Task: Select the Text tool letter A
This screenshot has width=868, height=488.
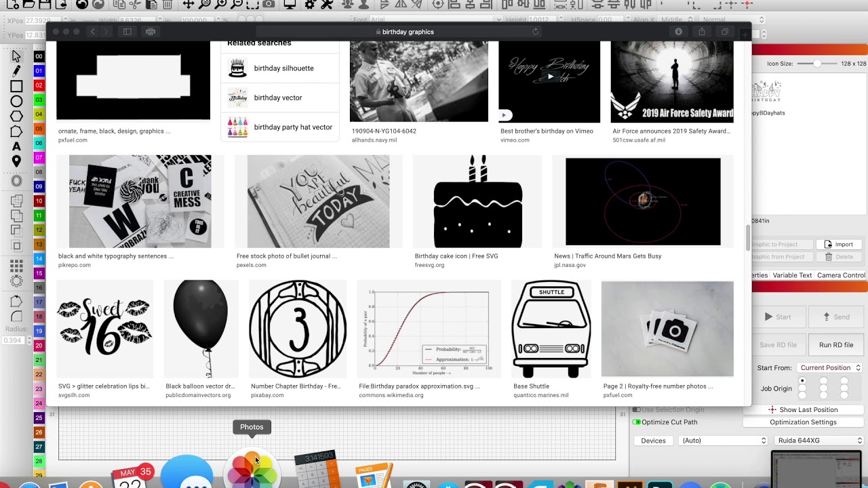Action: pos(16,146)
